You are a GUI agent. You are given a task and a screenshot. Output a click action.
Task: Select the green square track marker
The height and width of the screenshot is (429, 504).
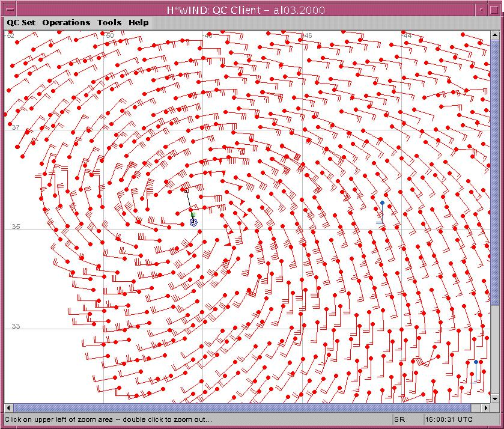tap(193, 214)
